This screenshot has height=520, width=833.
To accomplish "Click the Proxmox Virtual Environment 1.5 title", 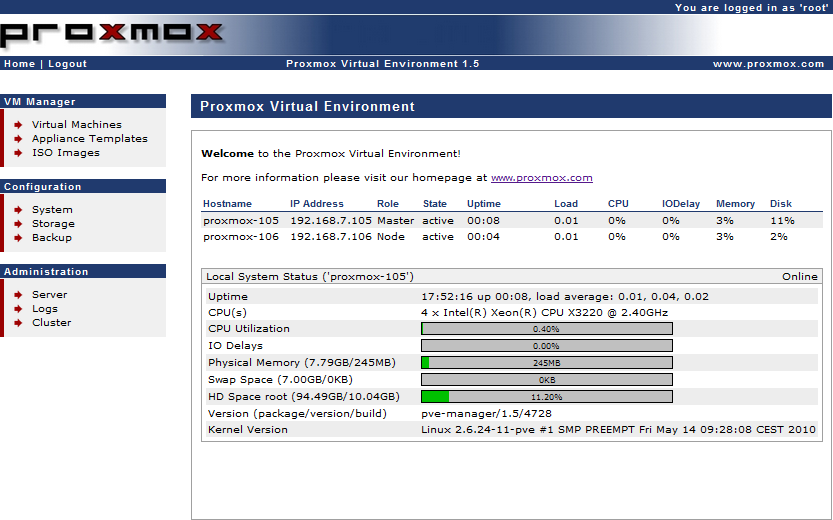I will [382, 64].
